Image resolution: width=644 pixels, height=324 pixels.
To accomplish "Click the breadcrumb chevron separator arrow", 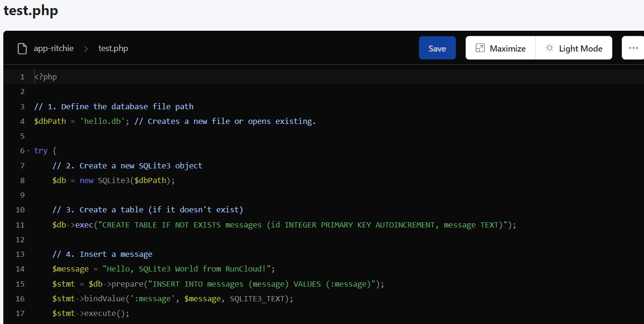I will (x=86, y=49).
